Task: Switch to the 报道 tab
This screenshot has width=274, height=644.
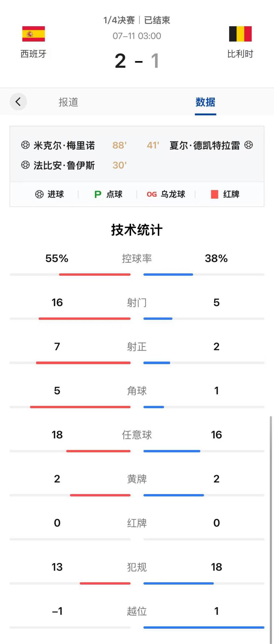Action: pyautogui.click(x=68, y=102)
